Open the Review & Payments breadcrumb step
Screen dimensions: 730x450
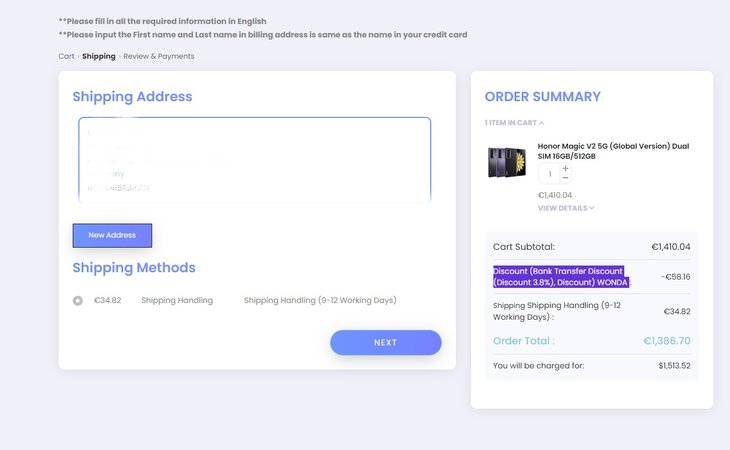(159, 56)
